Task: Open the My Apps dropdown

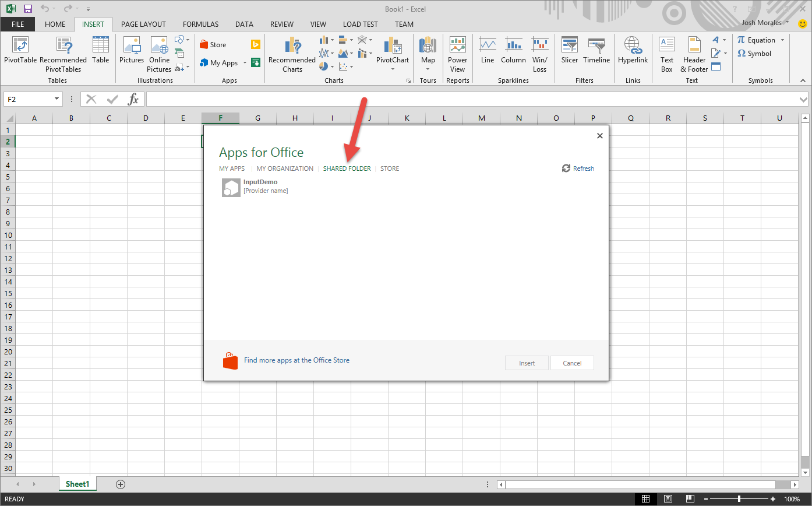Action: pos(245,62)
